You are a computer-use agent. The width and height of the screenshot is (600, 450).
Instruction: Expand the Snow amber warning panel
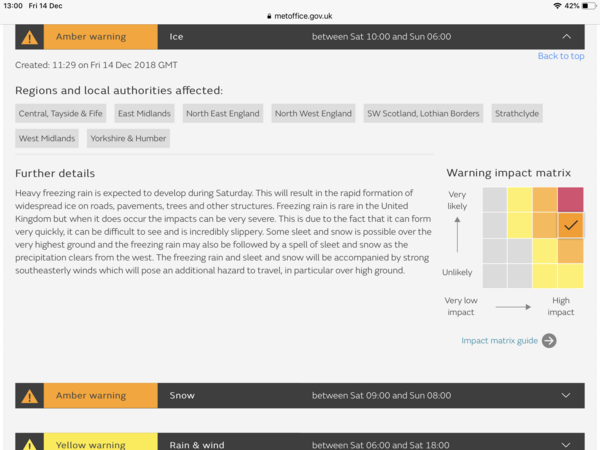point(566,395)
